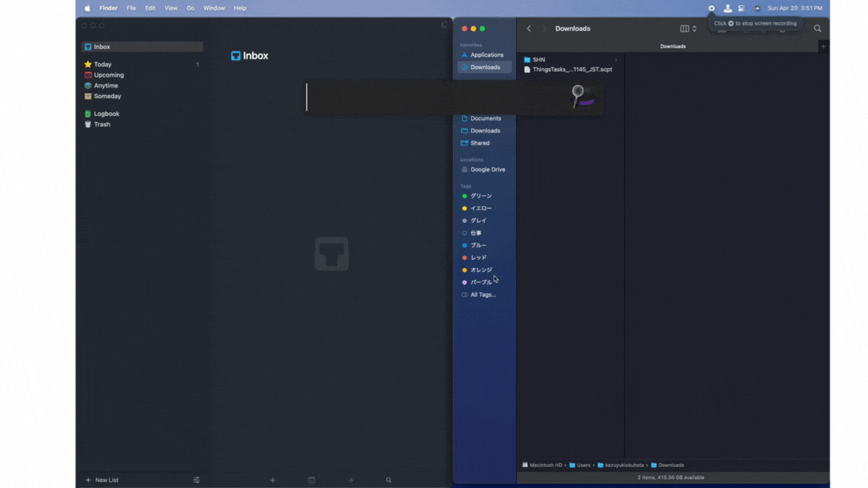Open the Finder view mode switcher
Image resolution: width=868 pixels, height=488 pixels.
pos(688,28)
